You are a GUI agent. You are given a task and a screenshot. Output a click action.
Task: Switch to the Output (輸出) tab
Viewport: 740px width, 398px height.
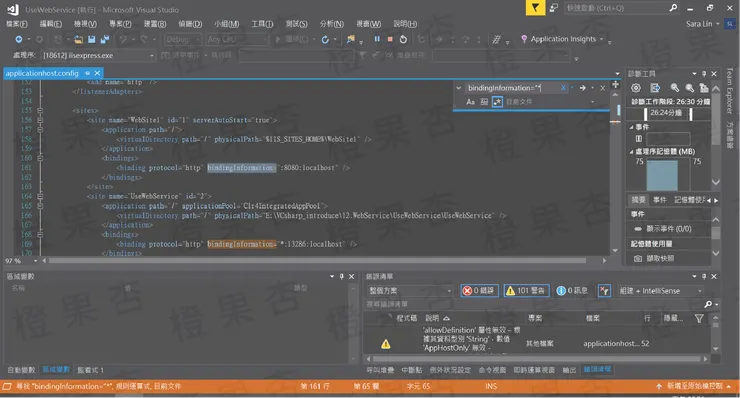[569, 370]
